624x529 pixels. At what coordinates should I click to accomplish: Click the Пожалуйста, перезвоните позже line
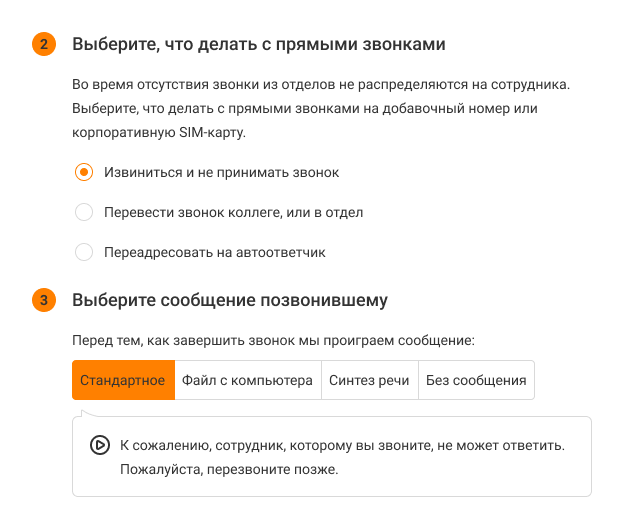point(229,469)
